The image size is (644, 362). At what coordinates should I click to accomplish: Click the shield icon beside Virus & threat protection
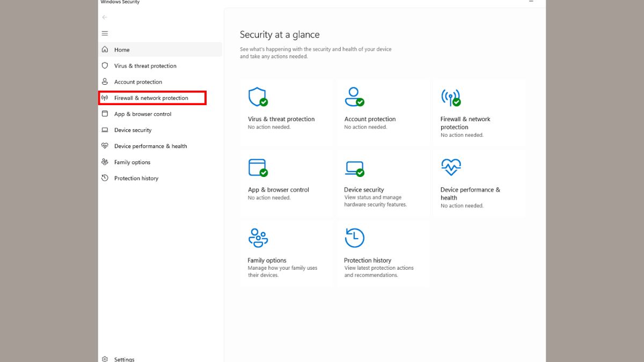(x=105, y=65)
